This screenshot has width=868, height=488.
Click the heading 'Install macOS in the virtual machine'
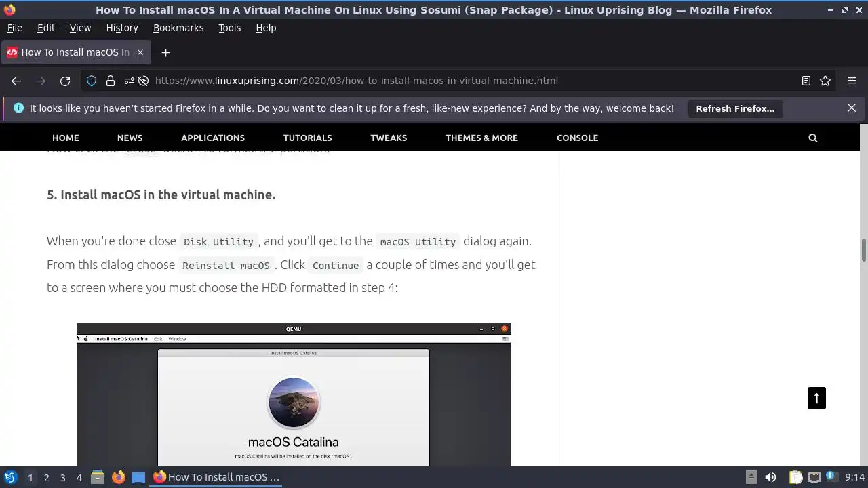coord(161,195)
